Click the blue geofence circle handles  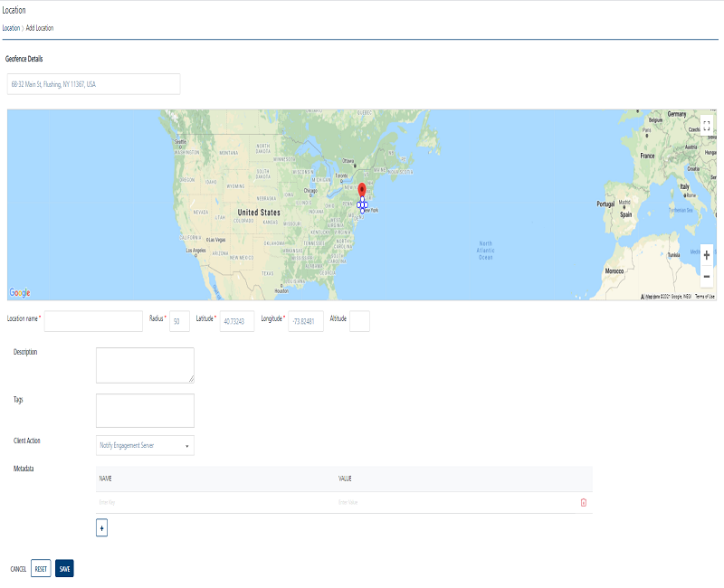click(363, 204)
